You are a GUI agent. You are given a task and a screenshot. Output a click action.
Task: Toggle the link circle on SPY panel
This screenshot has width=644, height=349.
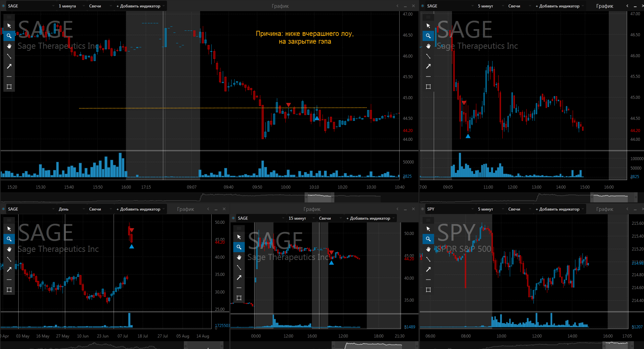(x=423, y=209)
